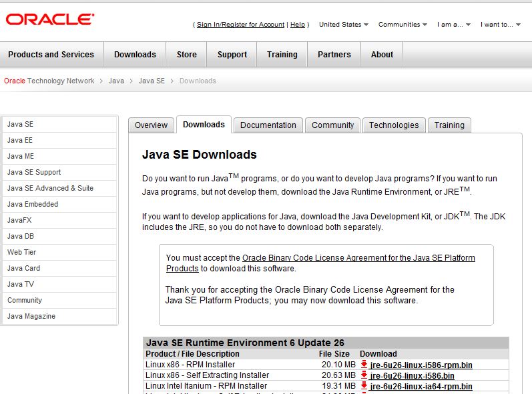Image resolution: width=532 pixels, height=394 pixels.
Task: Click 'Linux x86 - RPM Installer' description text
Action: [x=190, y=365]
